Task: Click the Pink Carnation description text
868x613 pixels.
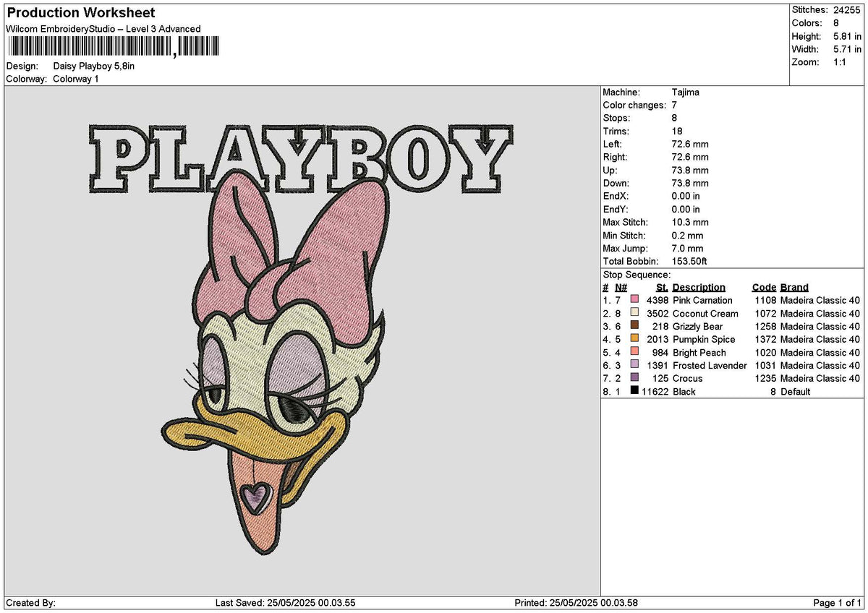Action: 702,300
